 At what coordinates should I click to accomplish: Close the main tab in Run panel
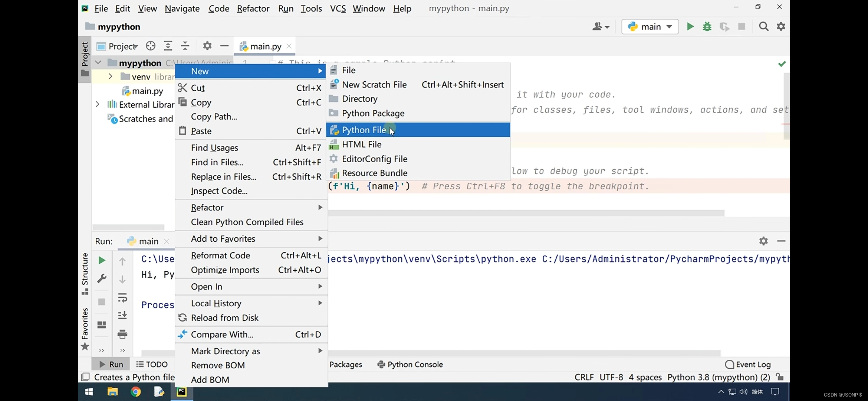point(167,241)
